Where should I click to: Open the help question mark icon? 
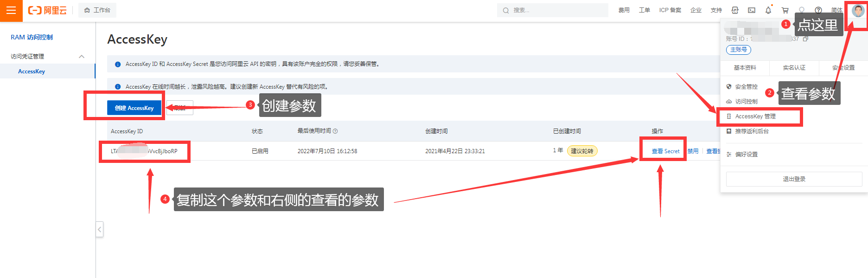(x=818, y=10)
